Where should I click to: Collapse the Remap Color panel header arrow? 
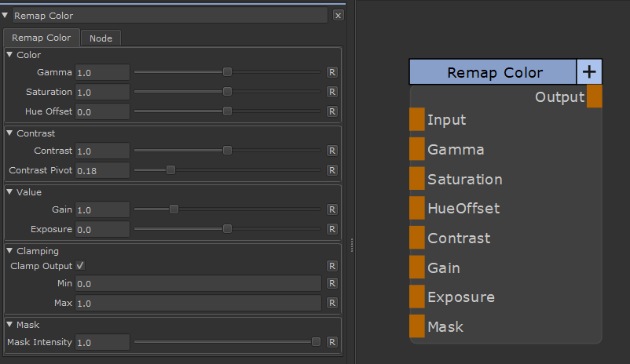(5, 15)
